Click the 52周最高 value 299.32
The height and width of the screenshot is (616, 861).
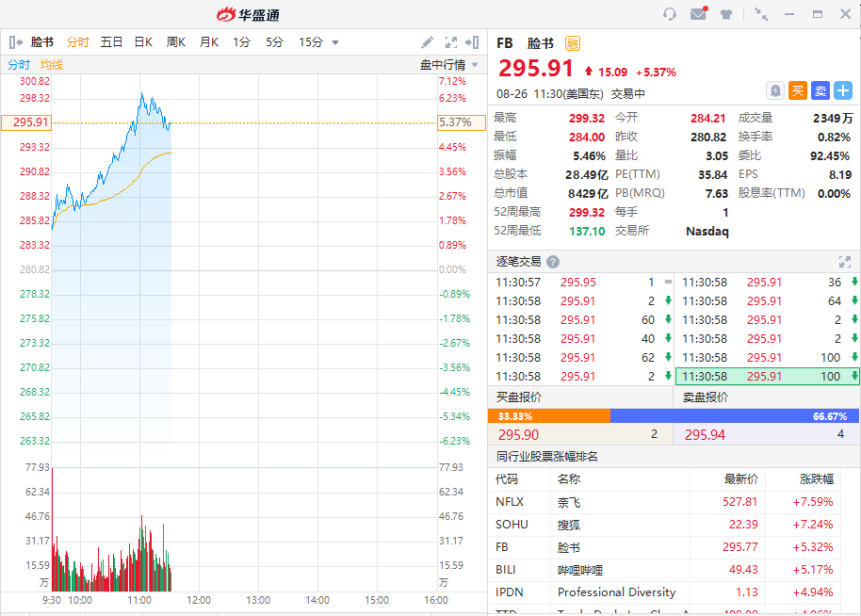tap(587, 212)
